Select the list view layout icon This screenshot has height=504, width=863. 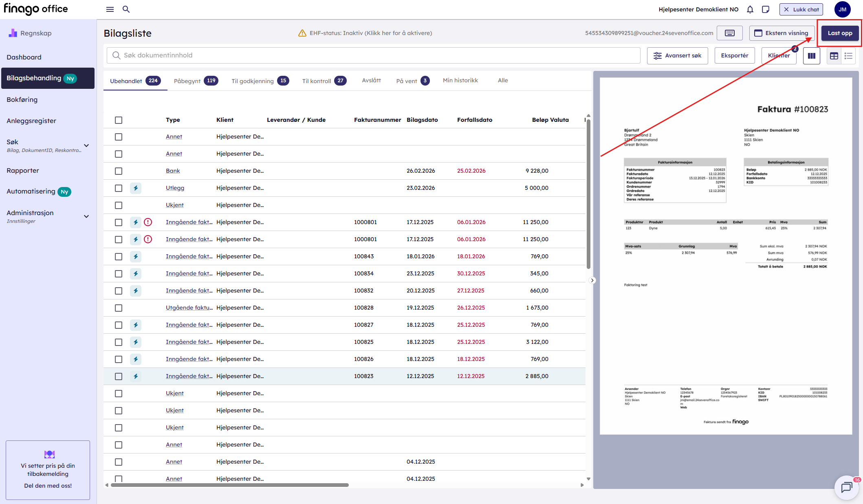[x=848, y=56]
